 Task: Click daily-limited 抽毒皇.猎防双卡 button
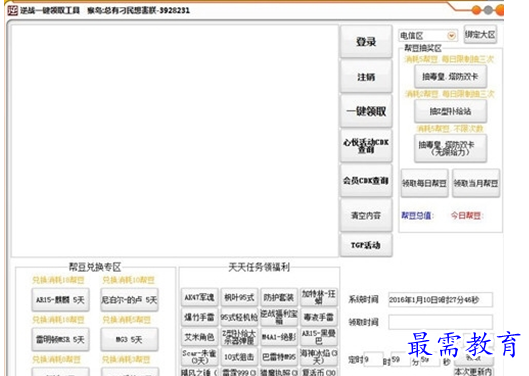[450, 77]
